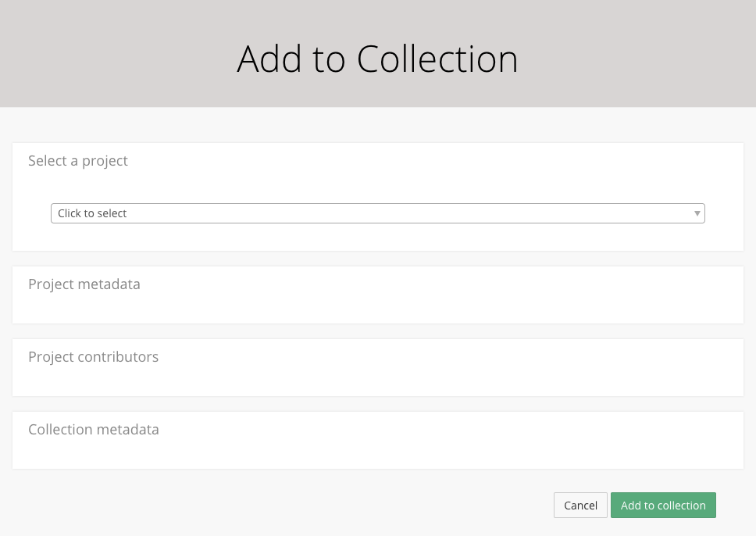The image size is (756, 536).
Task: Click the Select a project heading
Action: click(77, 161)
